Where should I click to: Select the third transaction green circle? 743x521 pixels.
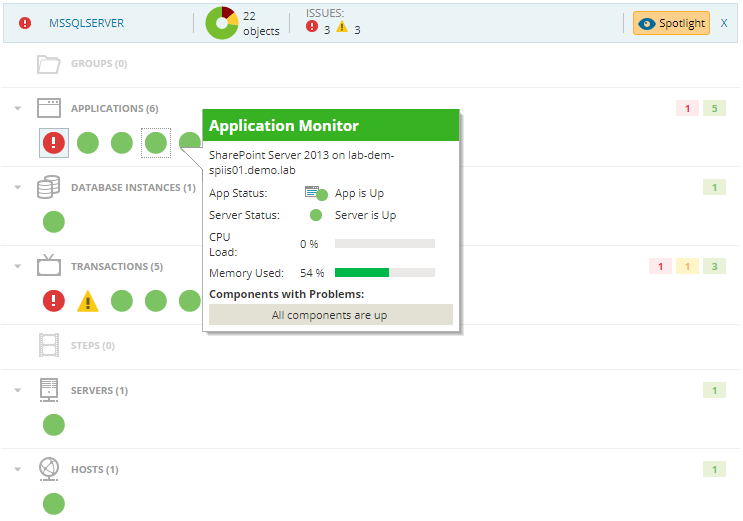[122, 301]
